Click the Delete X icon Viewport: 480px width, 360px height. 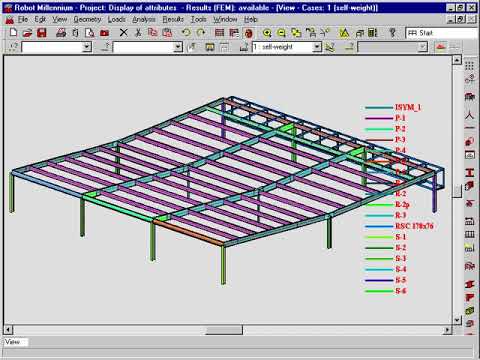pos(124,33)
